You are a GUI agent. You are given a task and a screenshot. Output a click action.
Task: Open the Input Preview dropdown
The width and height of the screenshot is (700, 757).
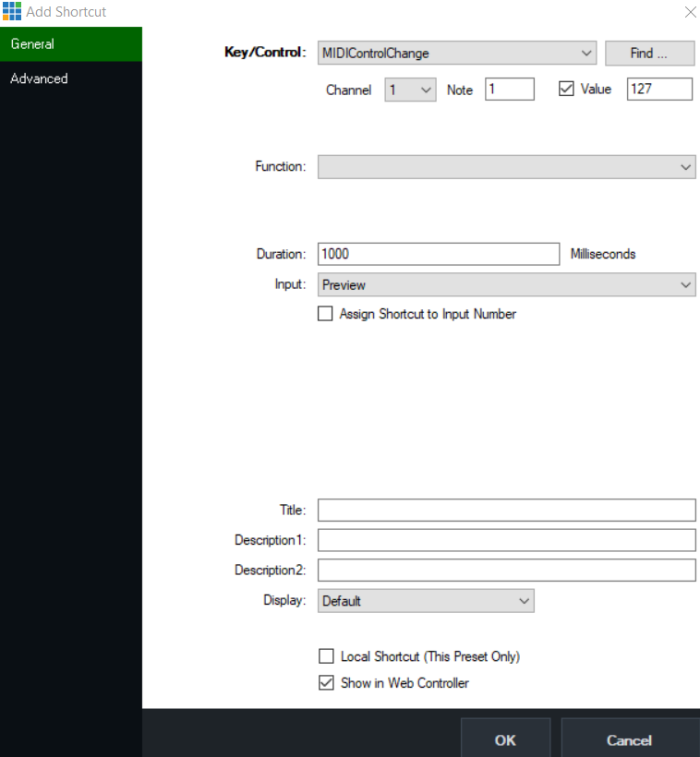(x=506, y=285)
